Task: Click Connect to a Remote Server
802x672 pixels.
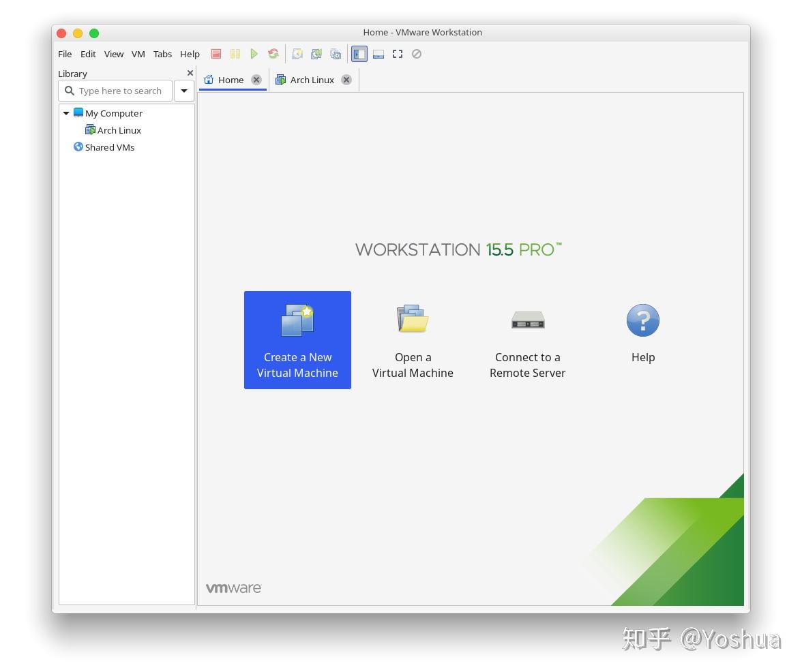Action: coord(527,340)
